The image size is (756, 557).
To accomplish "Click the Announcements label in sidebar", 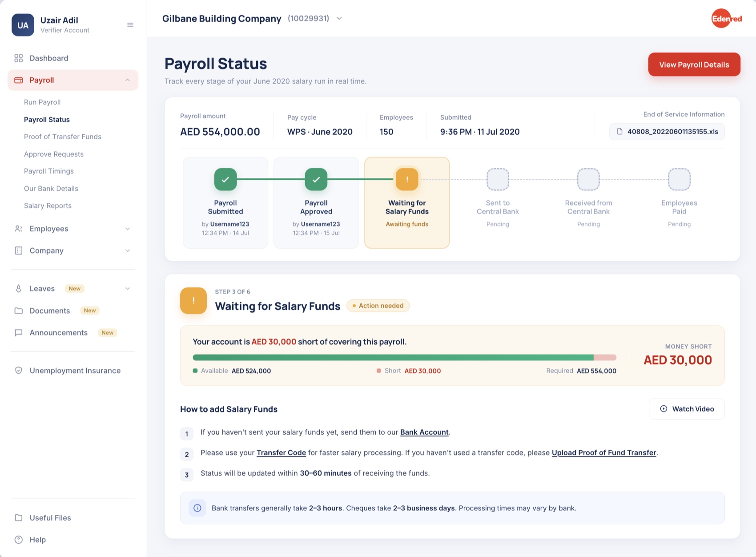I will tap(59, 333).
